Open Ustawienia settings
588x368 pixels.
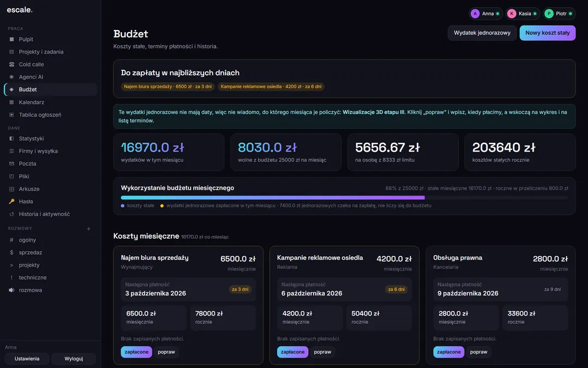tap(27, 359)
